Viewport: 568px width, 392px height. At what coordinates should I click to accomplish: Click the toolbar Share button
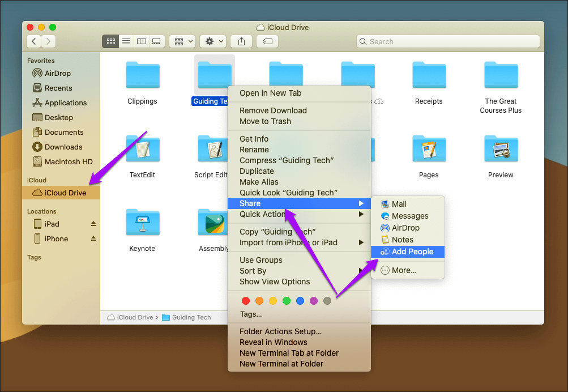tap(242, 41)
